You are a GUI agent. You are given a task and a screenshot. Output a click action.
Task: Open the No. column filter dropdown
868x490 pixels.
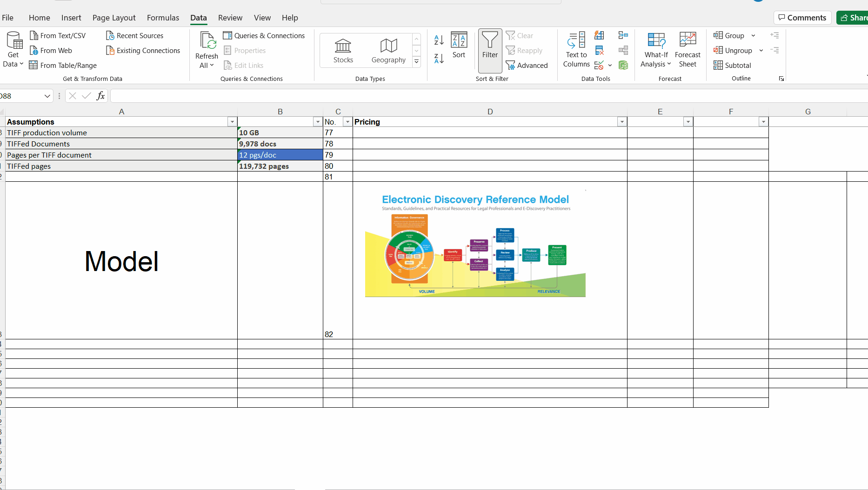click(x=347, y=122)
